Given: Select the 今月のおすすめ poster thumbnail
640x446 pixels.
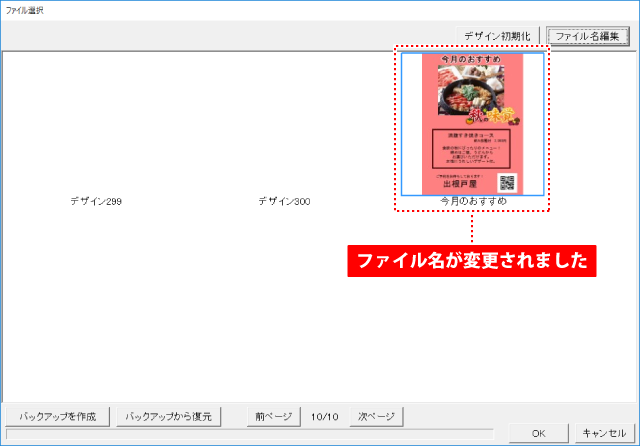Looking at the screenshot, I should pos(473,123).
